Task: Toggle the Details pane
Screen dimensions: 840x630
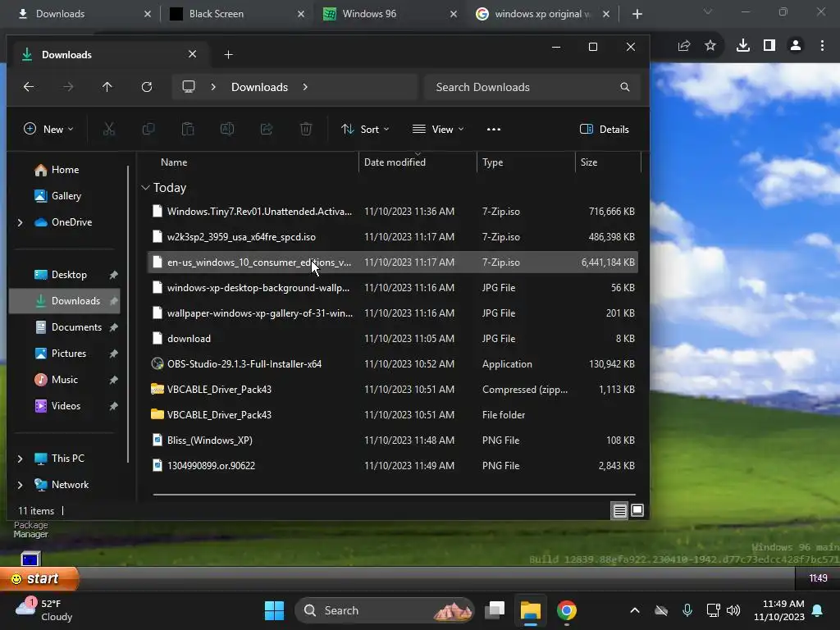Action: click(605, 129)
